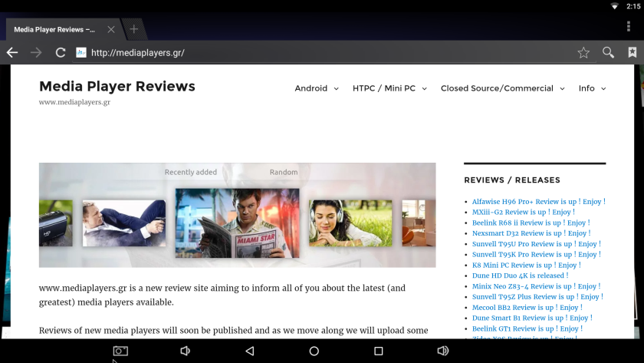Tap the Android home circle button
This screenshot has width=644, height=363.
tap(314, 351)
